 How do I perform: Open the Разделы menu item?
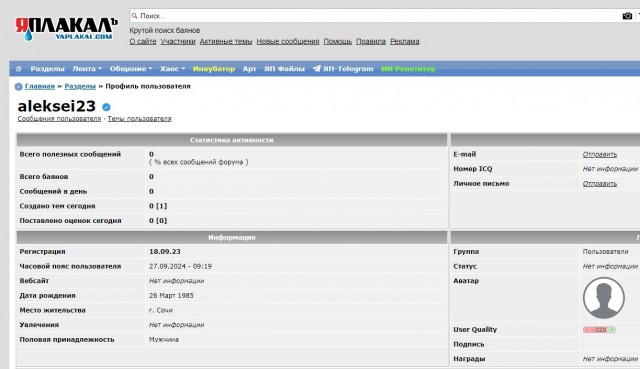click(x=47, y=69)
